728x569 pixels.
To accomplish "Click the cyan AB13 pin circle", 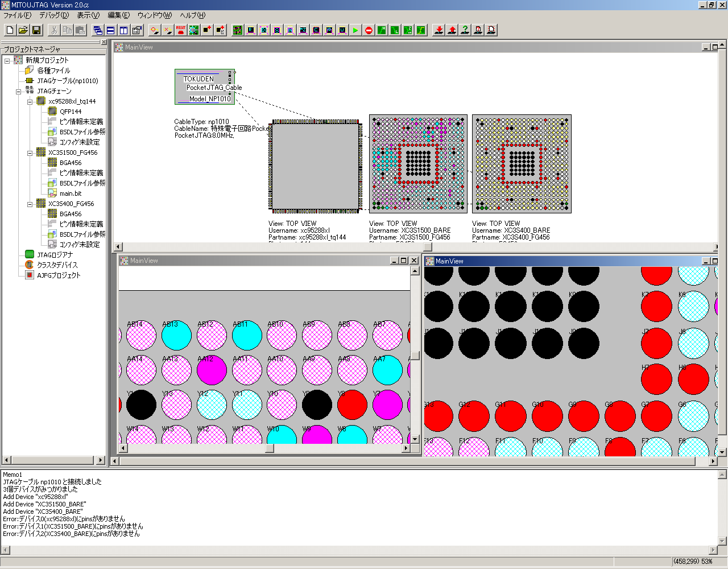I will [x=176, y=336].
